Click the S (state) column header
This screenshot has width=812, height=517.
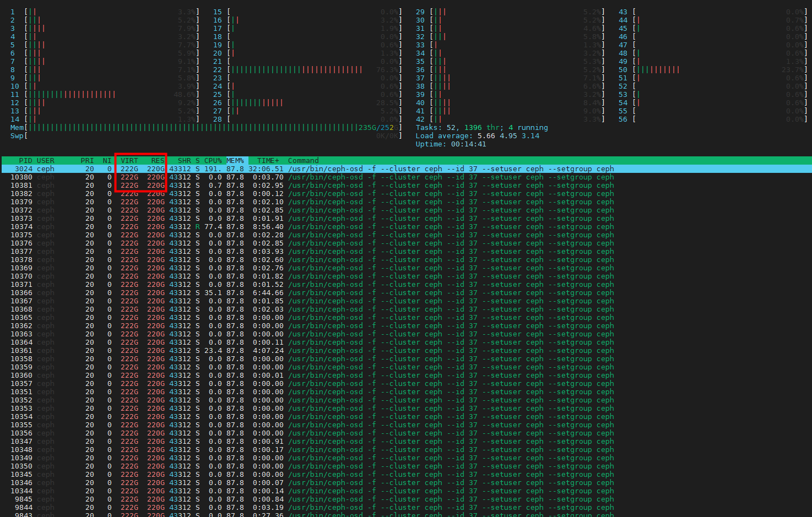click(198, 161)
